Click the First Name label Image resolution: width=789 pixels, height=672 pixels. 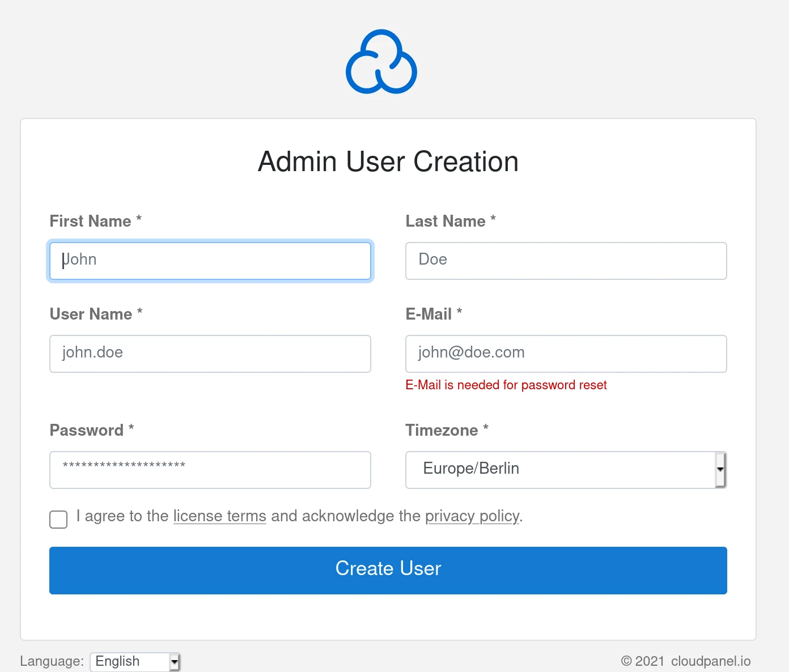coord(96,221)
